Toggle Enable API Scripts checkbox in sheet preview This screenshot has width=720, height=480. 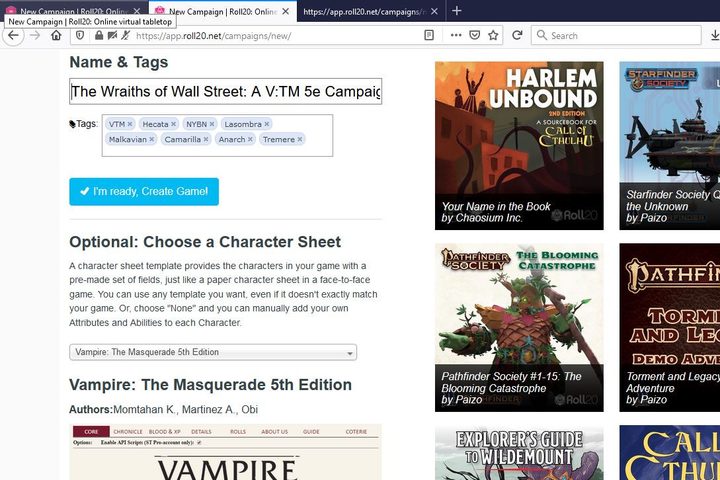pyautogui.click(x=199, y=442)
